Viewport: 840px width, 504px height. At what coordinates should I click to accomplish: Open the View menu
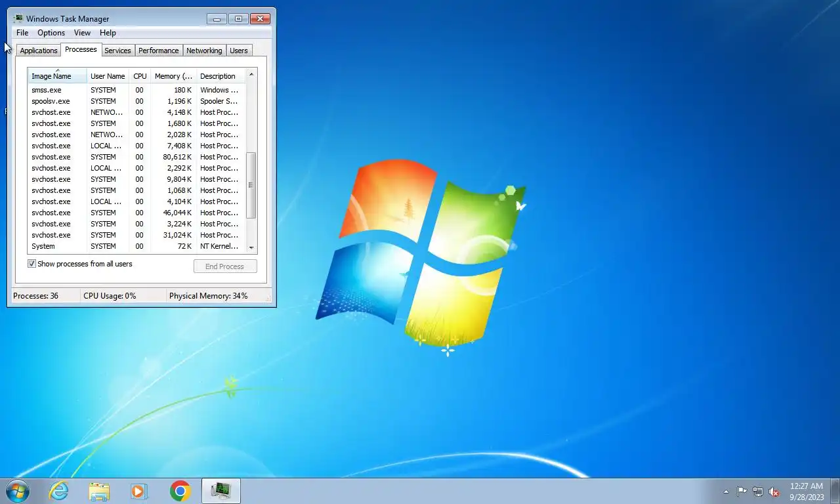click(82, 33)
